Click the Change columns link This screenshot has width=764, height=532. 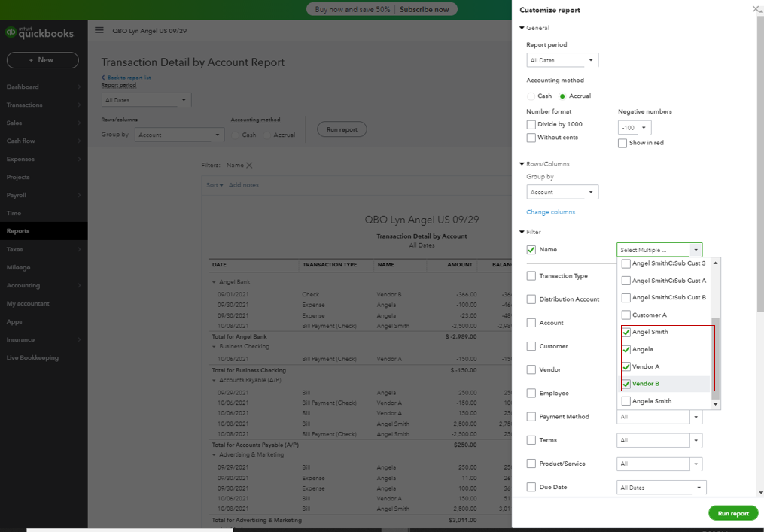(550, 212)
